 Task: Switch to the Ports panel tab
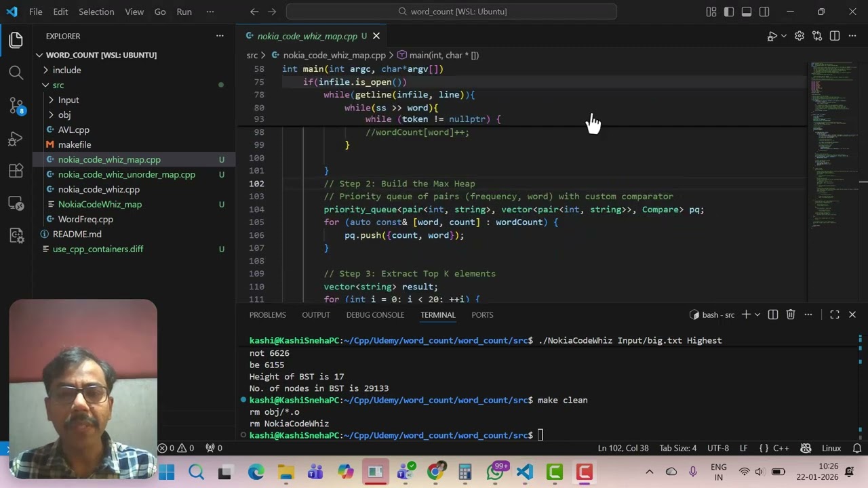(482, 314)
